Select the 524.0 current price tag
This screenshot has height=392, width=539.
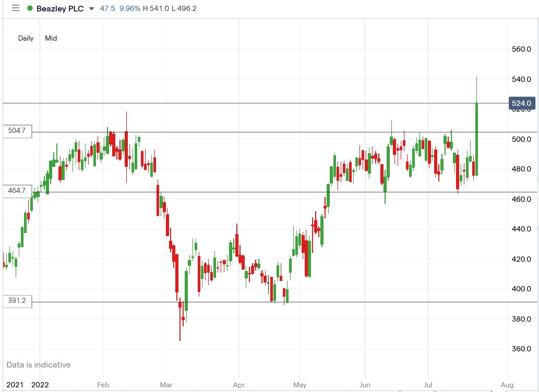(521, 103)
